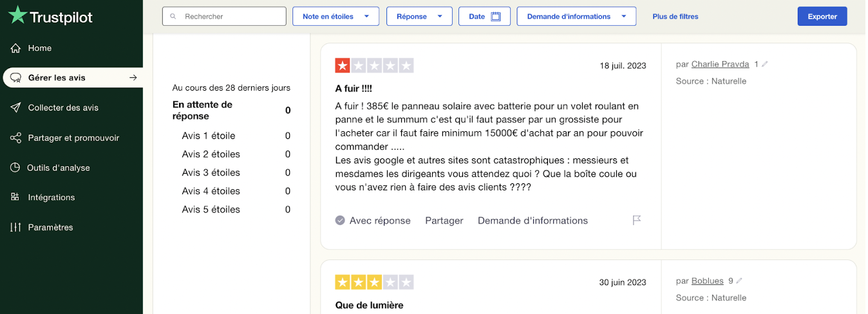Screen dimensions: 868x314
Task: Focus the Rechercher search field
Action: (232, 17)
